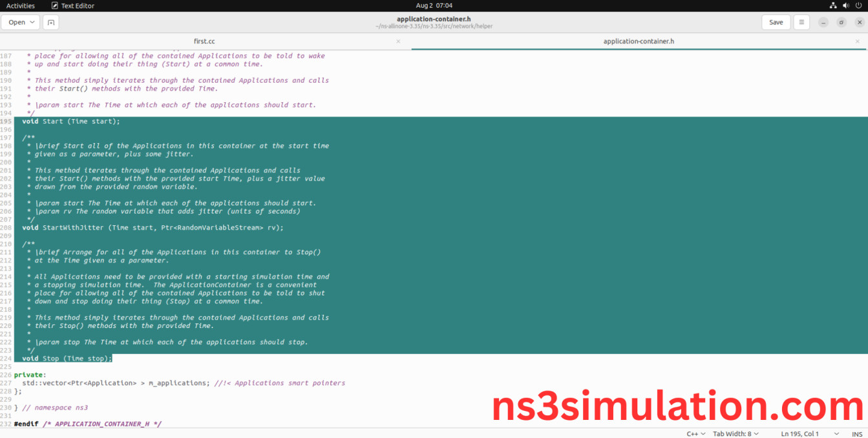Expand the Open recent files dropdown

coord(21,22)
